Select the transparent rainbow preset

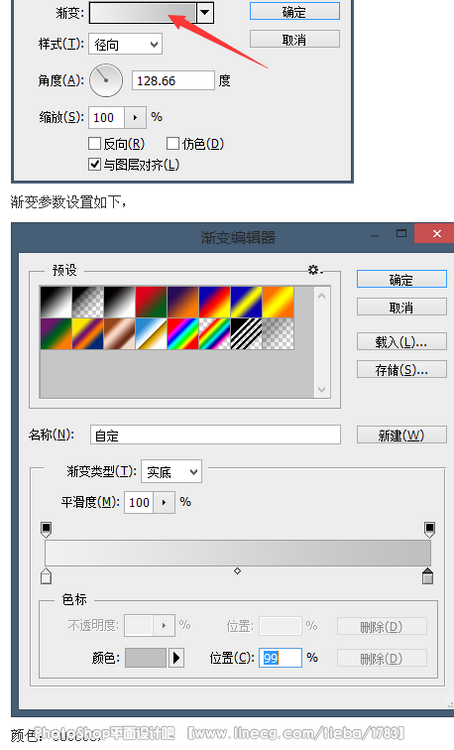(x=214, y=333)
